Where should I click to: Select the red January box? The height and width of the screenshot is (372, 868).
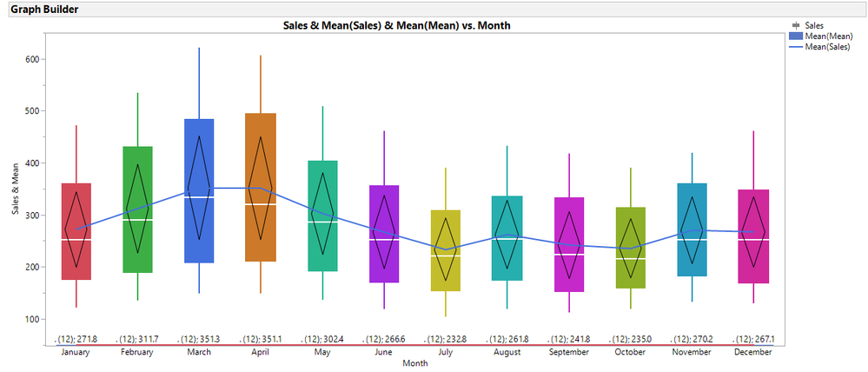76,231
